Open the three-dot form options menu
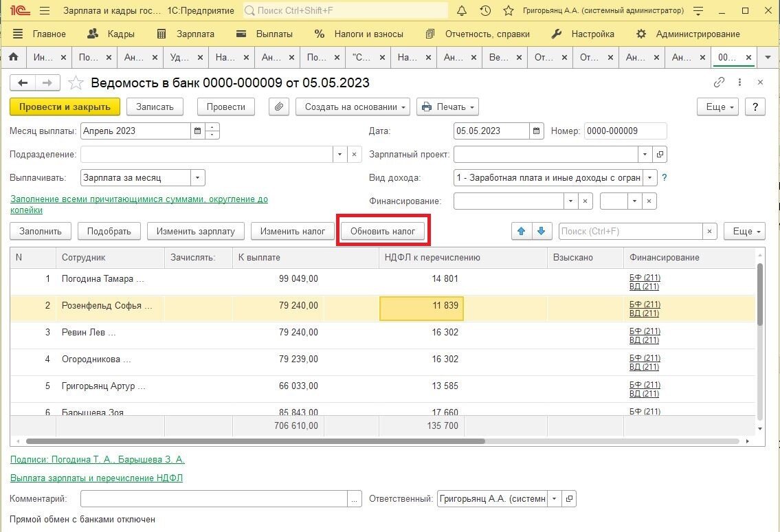The width and height of the screenshot is (780, 532). point(739,82)
